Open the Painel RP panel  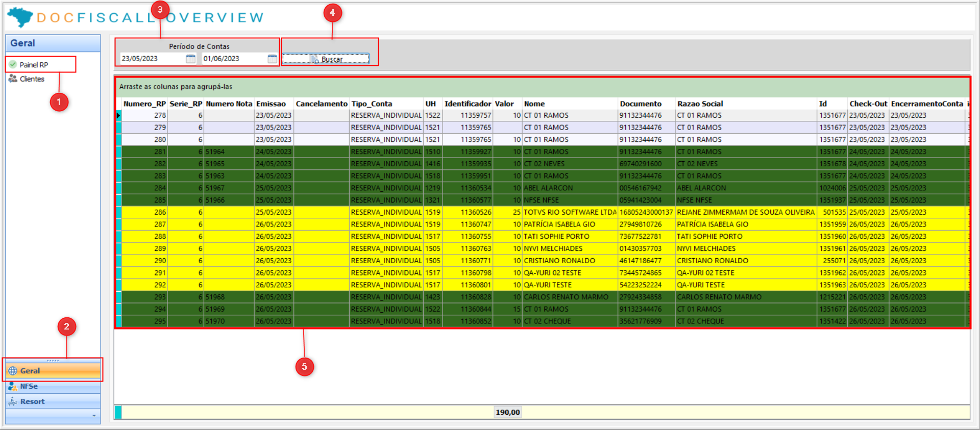(34, 65)
